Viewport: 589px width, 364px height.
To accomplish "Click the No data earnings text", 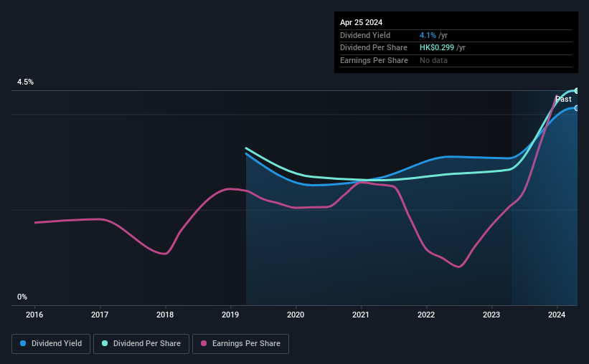I will tap(433, 60).
